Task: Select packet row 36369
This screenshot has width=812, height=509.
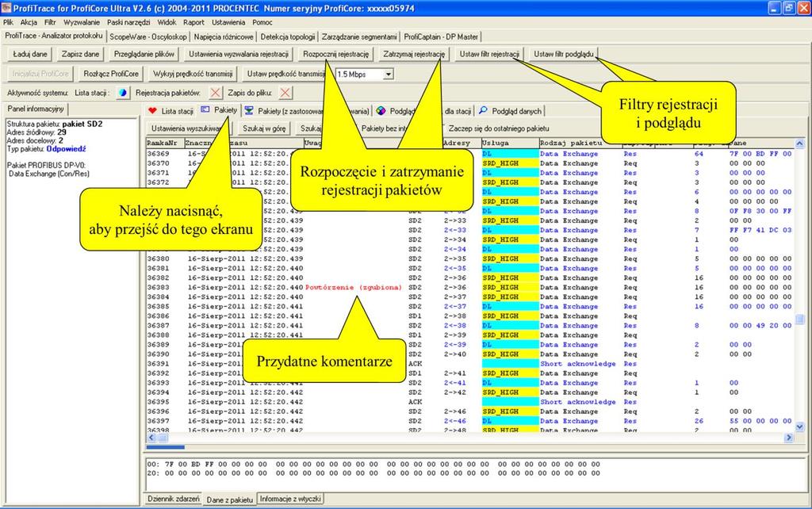Action: (x=470, y=154)
